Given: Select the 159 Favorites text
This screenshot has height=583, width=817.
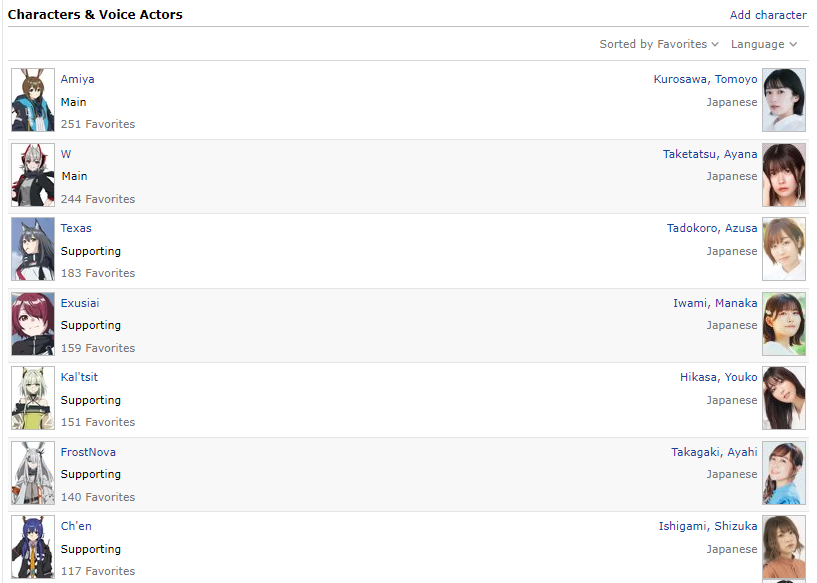Looking at the screenshot, I should coord(98,348).
